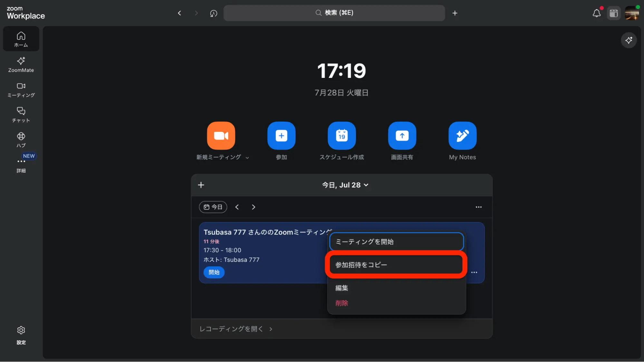
Task: Open the meeting card's ellipsis menu
Action: pos(474,272)
